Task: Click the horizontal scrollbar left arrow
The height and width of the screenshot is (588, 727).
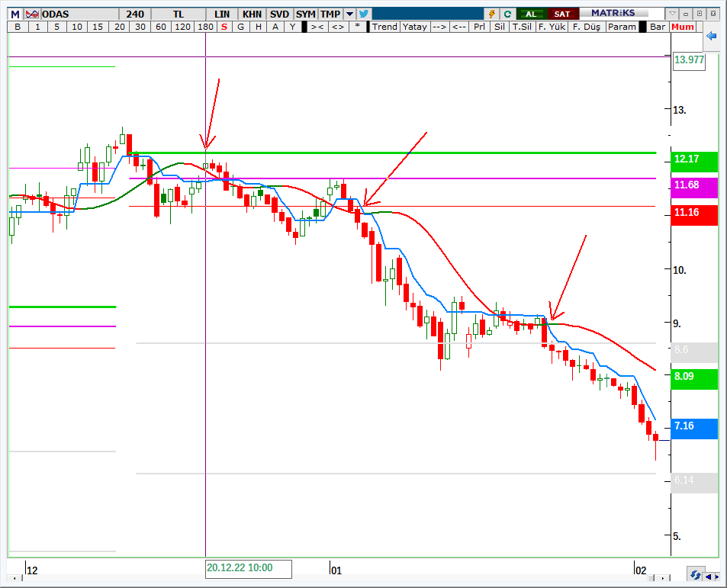Action: tap(14, 578)
